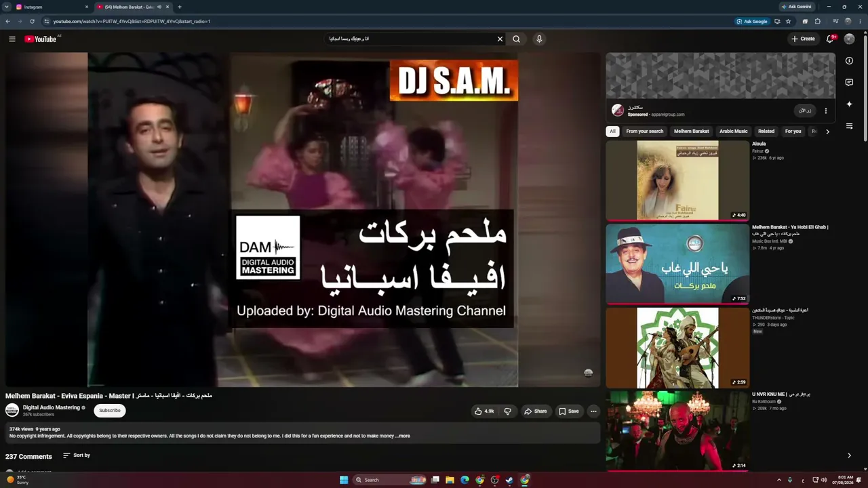Open the YouTube account avatar menu
Image resolution: width=868 pixels, height=488 pixels.
click(849, 39)
